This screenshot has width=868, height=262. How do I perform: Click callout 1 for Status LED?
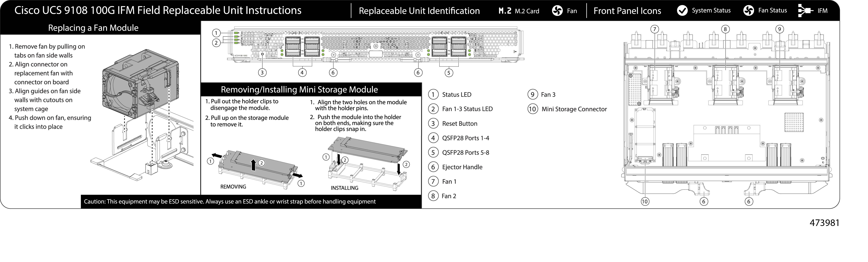pyautogui.click(x=433, y=94)
